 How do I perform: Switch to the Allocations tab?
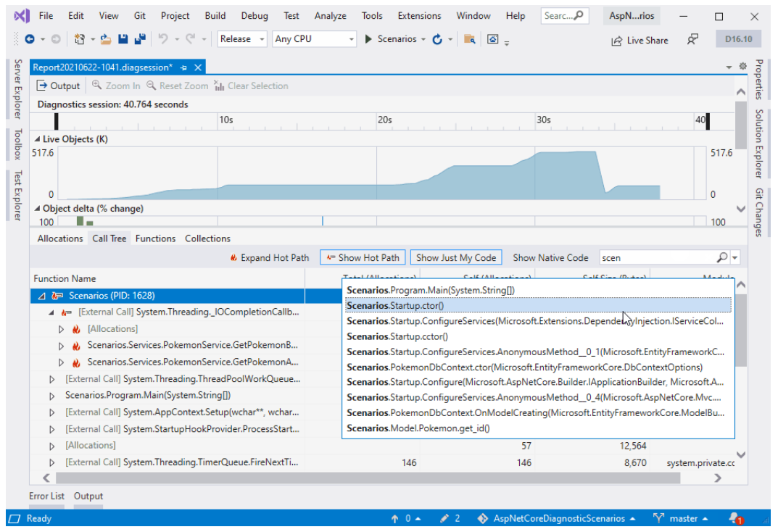[60, 238]
